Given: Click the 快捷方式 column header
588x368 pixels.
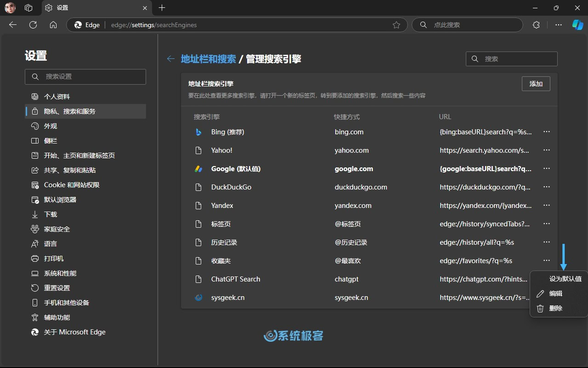Looking at the screenshot, I should coord(347,117).
